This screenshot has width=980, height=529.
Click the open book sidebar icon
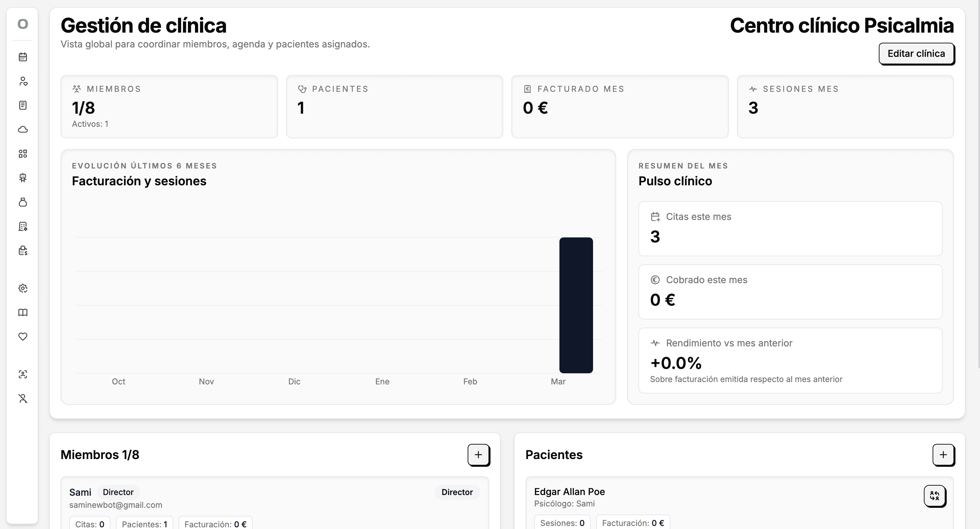point(23,312)
